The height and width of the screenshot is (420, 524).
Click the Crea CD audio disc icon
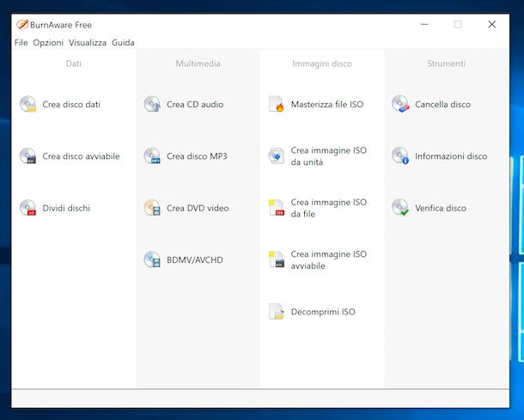tap(152, 104)
